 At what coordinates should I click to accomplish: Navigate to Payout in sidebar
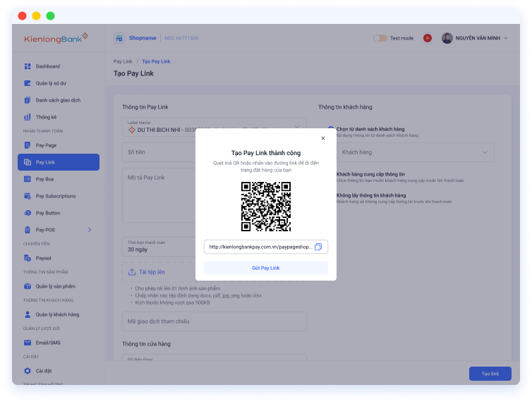pos(59,258)
